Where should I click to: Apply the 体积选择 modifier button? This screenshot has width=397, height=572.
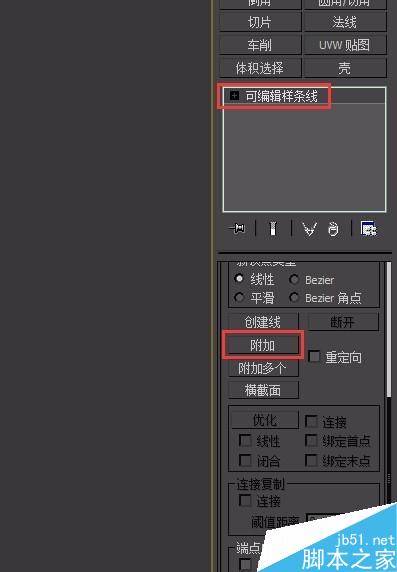click(x=260, y=68)
